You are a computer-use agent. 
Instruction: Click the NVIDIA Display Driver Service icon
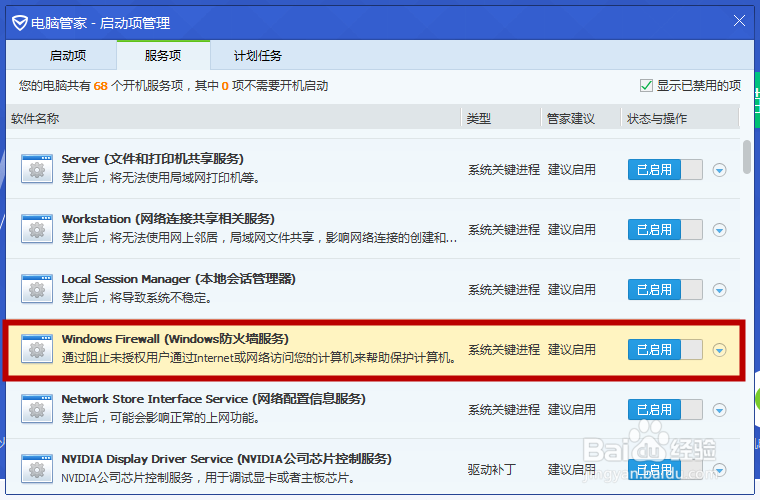coord(37,469)
